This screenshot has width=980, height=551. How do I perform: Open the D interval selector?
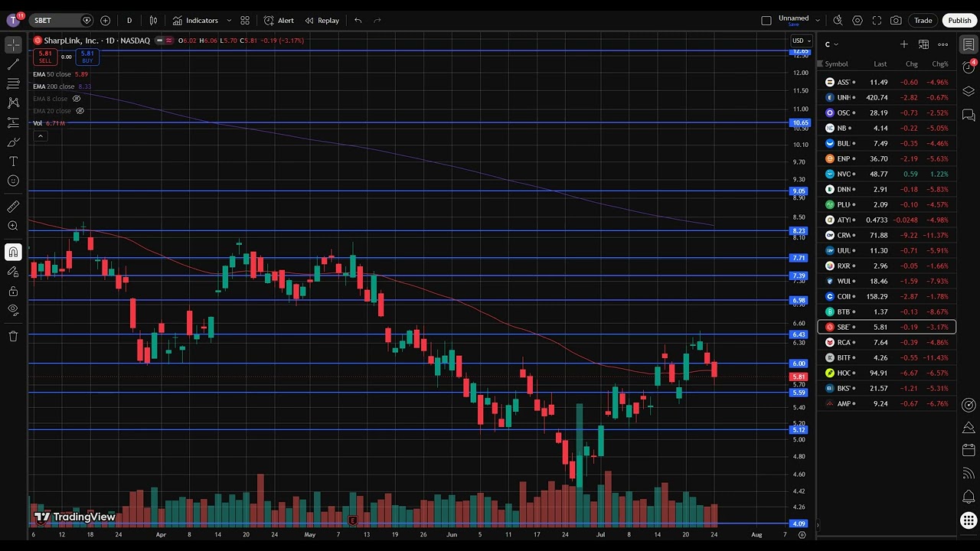129,21
